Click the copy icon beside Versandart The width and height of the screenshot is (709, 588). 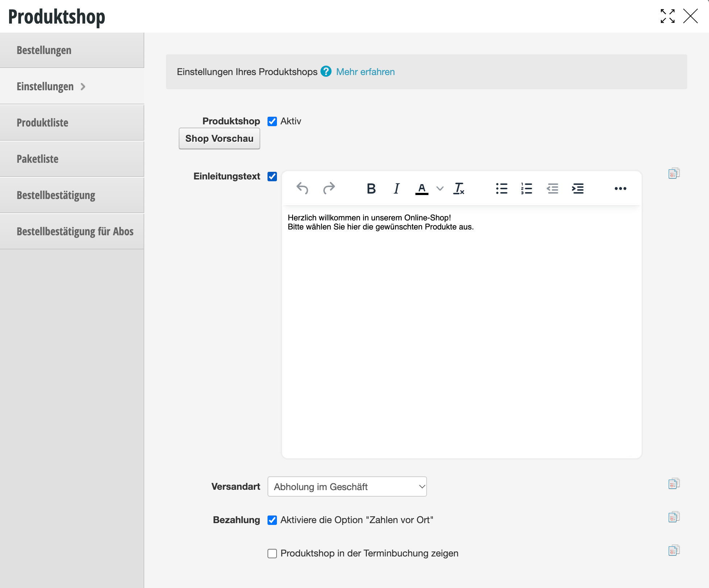674,483
